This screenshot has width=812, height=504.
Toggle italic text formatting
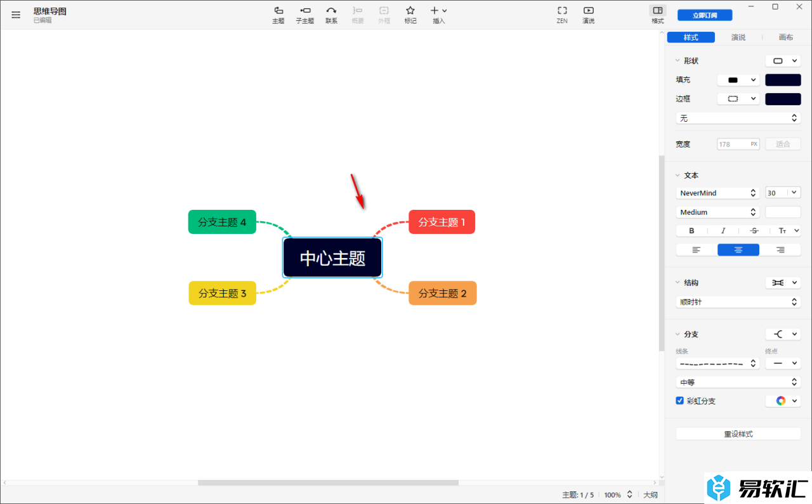coord(723,231)
